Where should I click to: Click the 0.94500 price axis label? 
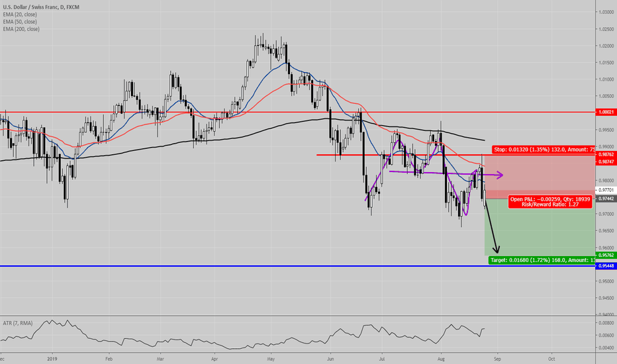click(x=606, y=298)
